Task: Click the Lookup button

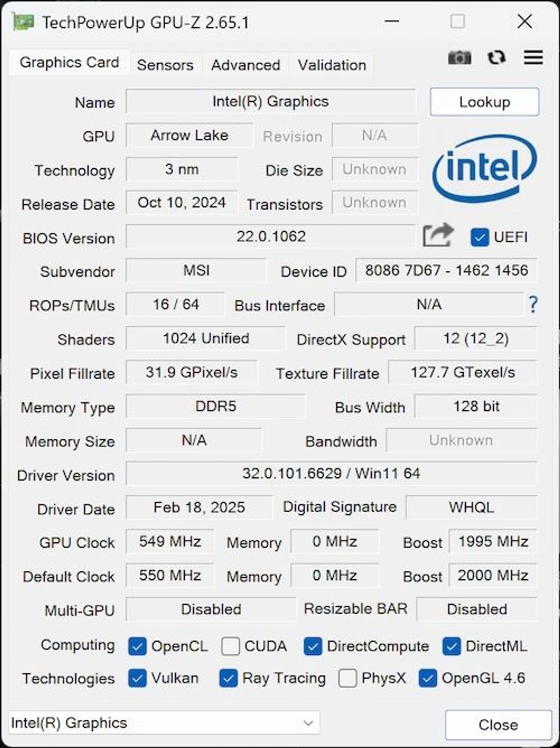Action: coord(485,102)
